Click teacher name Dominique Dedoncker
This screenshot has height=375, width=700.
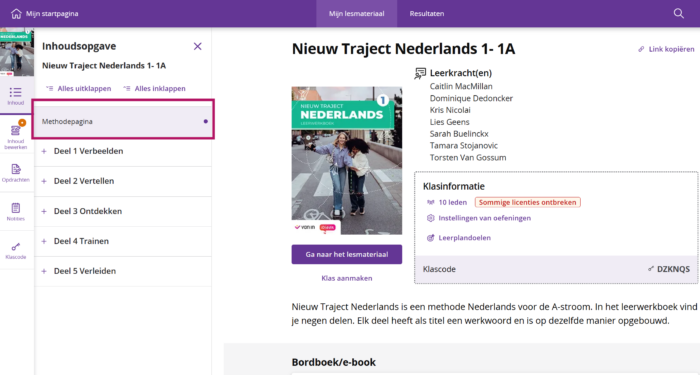tap(471, 98)
